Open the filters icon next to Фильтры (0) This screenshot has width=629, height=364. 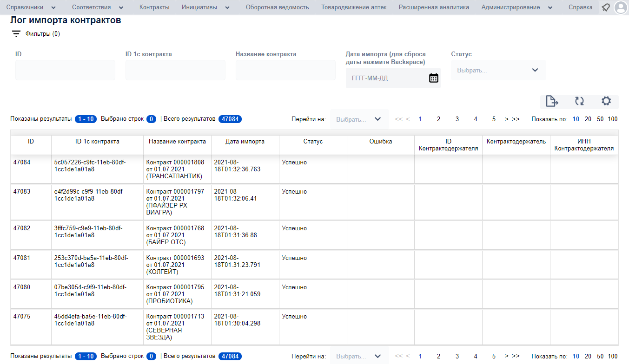[x=16, y=34]
